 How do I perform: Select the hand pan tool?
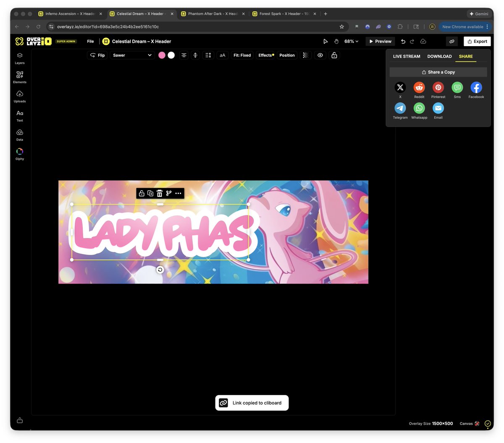tap(336, 42)
